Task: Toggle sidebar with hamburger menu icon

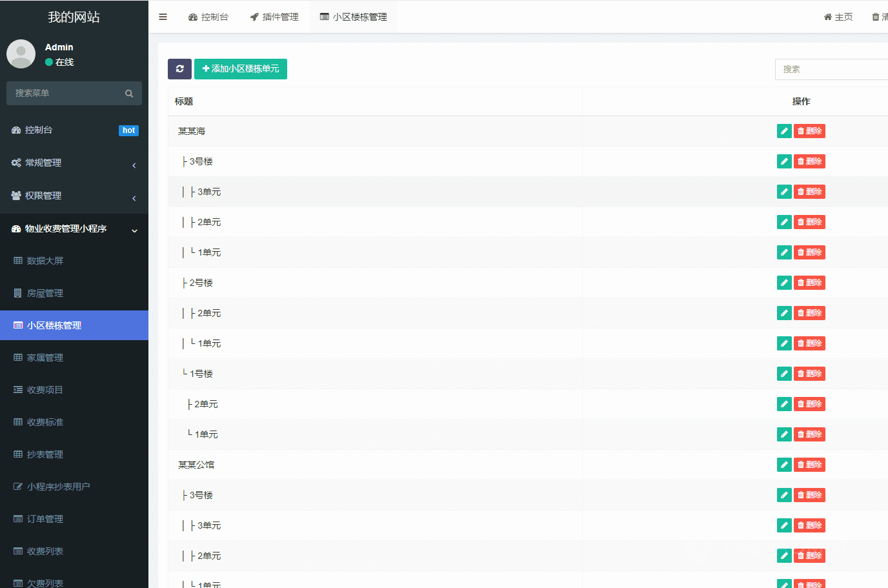Action: click(163, 17)
